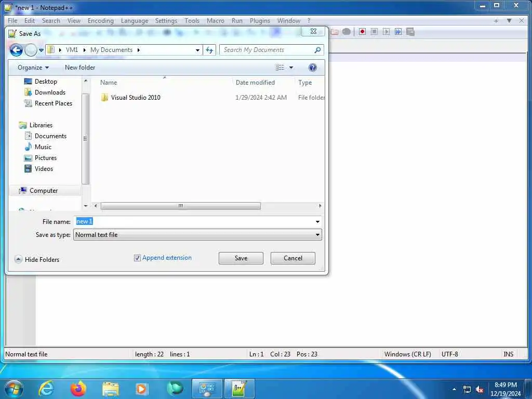Click the horizontal scrollbar thumb in file list

click(x=181, y=206)
